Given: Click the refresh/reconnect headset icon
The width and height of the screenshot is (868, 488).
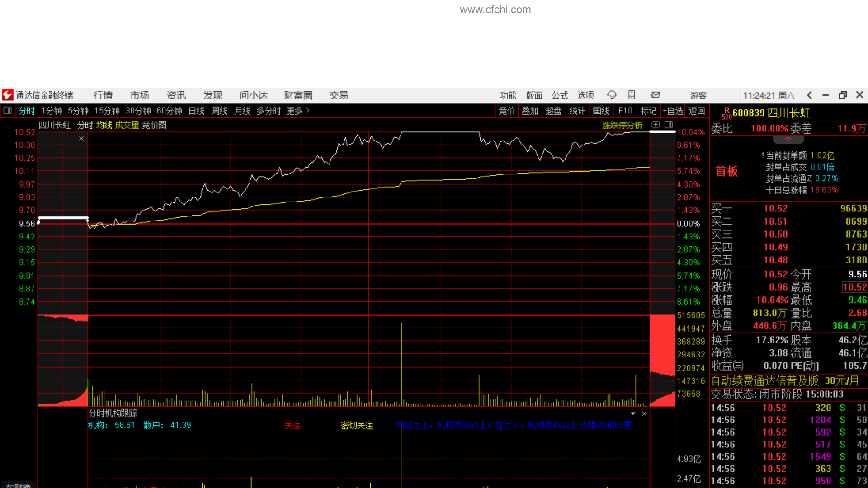Looking at the screenshot, I should point(612,95).
